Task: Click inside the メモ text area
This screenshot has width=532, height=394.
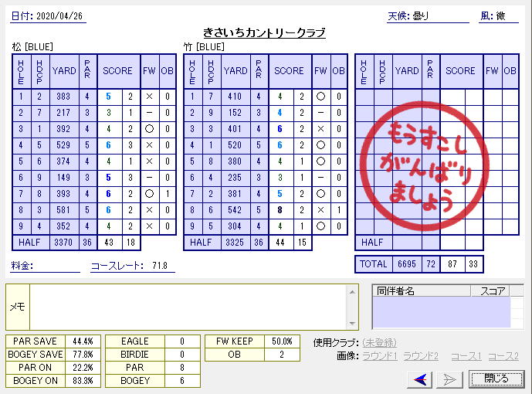Action: click(189, 306)
